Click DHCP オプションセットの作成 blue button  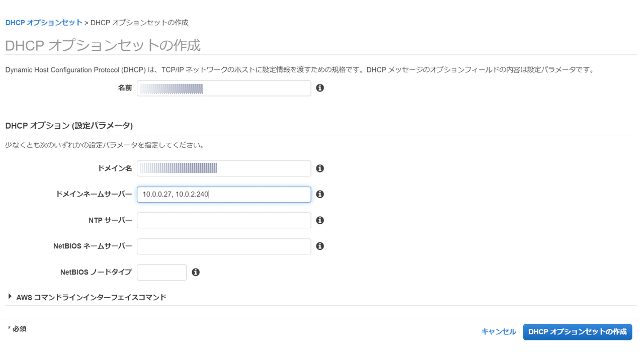(x=578, y=332)
